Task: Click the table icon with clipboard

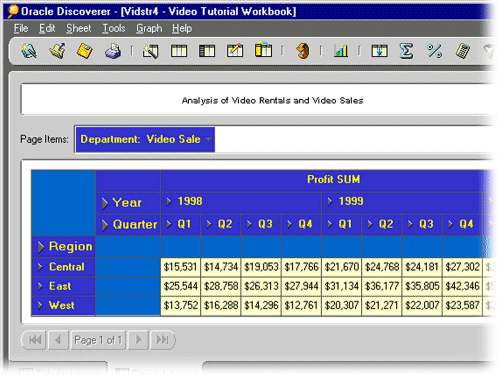Action: click(x=263, y=50)
